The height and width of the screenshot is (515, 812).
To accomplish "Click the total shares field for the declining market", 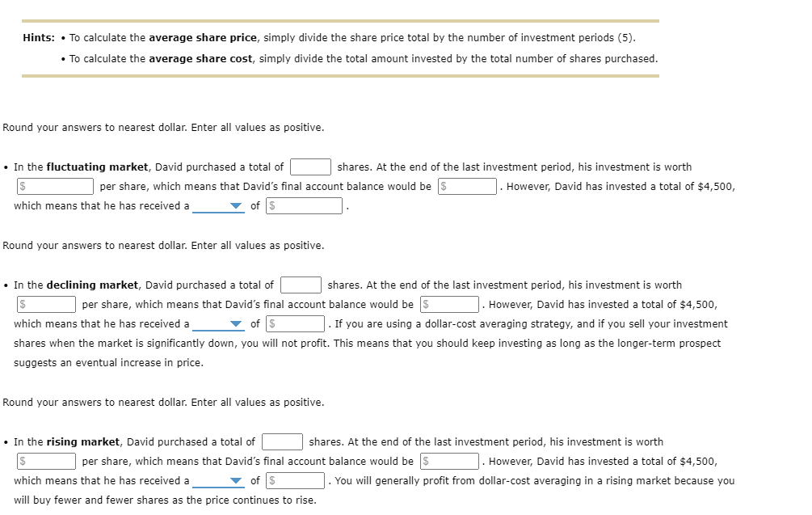I will coord(301,285).
